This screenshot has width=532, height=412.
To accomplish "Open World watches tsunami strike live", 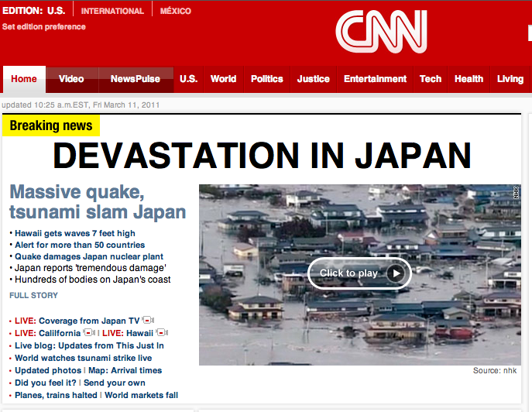I will pyautogui.click(x=83, y=358).
